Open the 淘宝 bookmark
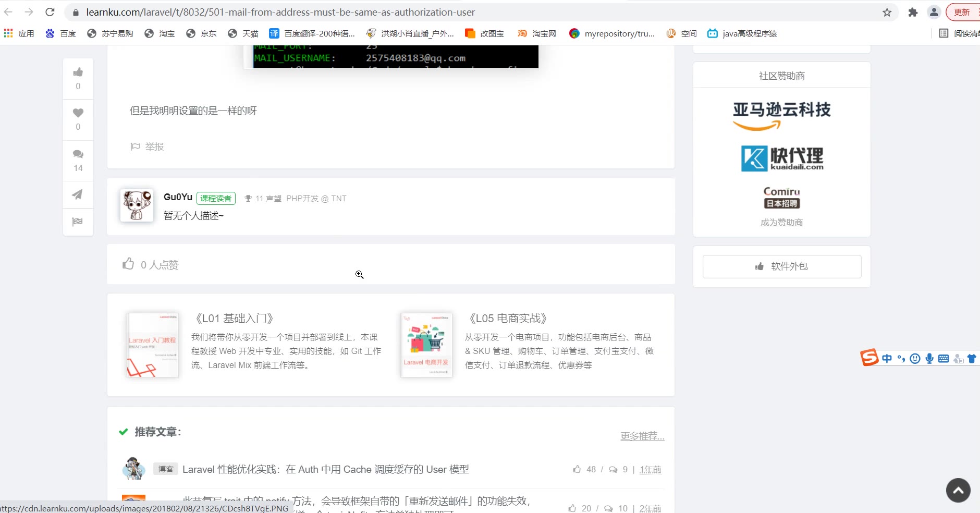Viewport: 980px width, 513px height. (160, 33)
